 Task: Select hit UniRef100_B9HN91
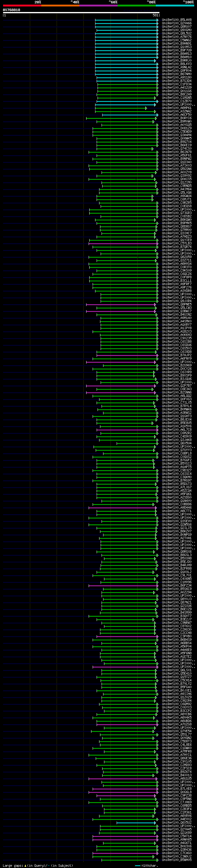coord(176,43)
